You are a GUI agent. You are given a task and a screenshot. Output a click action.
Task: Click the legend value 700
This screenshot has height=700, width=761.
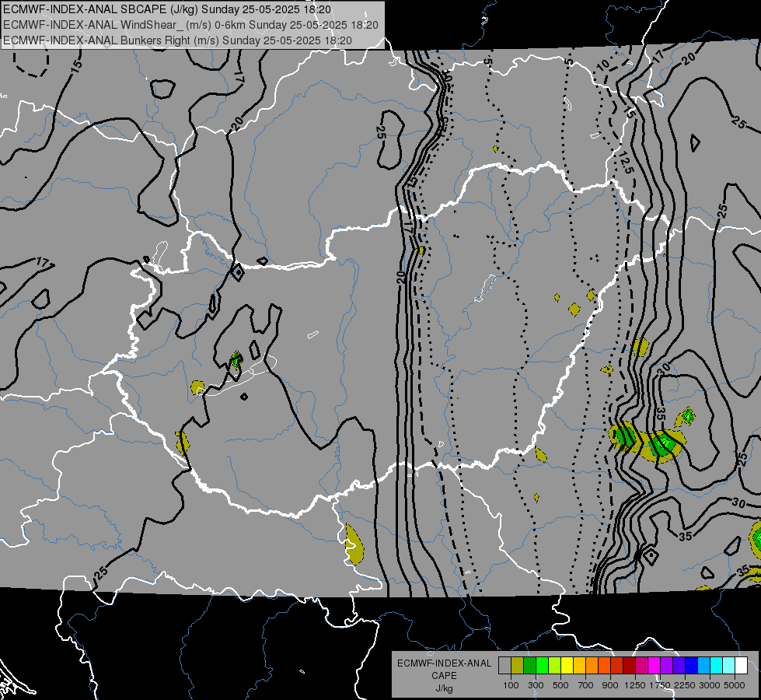(x=586, y=685)
